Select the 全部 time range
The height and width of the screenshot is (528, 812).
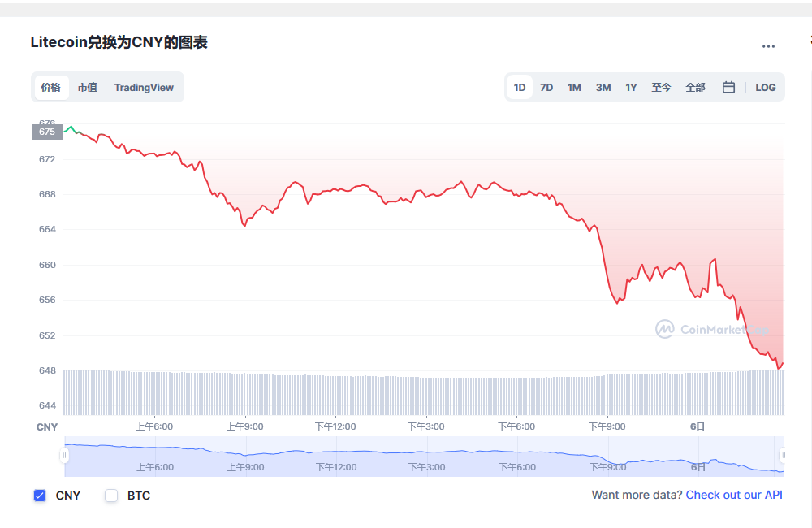(x=696, y=88)
